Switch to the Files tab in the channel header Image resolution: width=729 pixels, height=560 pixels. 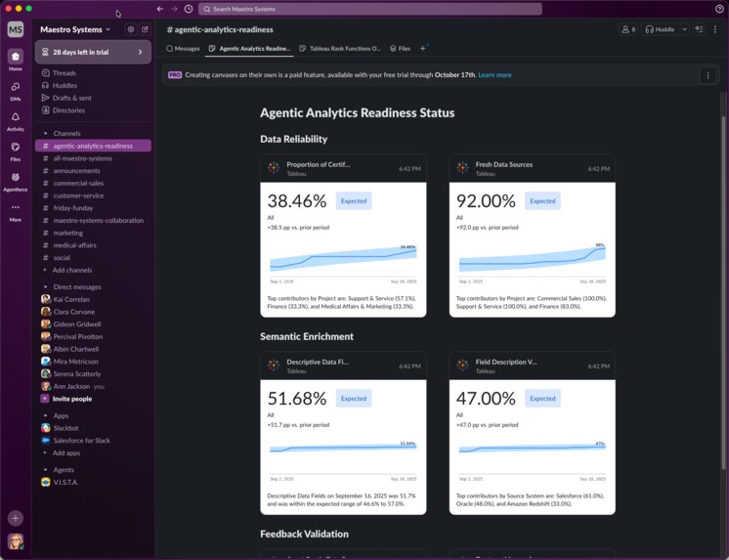[x=400, y=48]
